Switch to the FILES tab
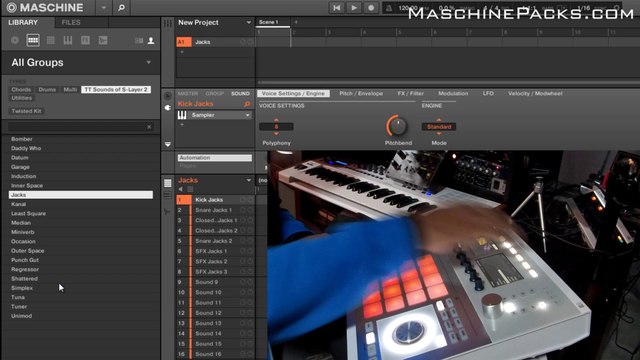 coord(71,22)
